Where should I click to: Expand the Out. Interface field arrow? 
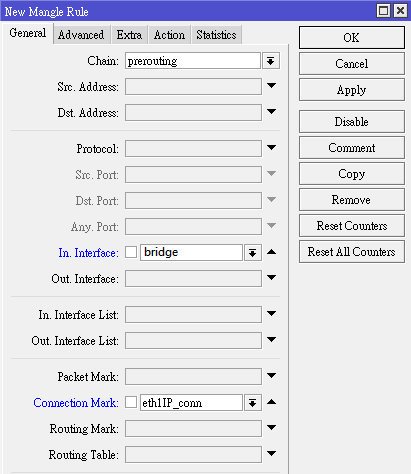click(271, 277)
